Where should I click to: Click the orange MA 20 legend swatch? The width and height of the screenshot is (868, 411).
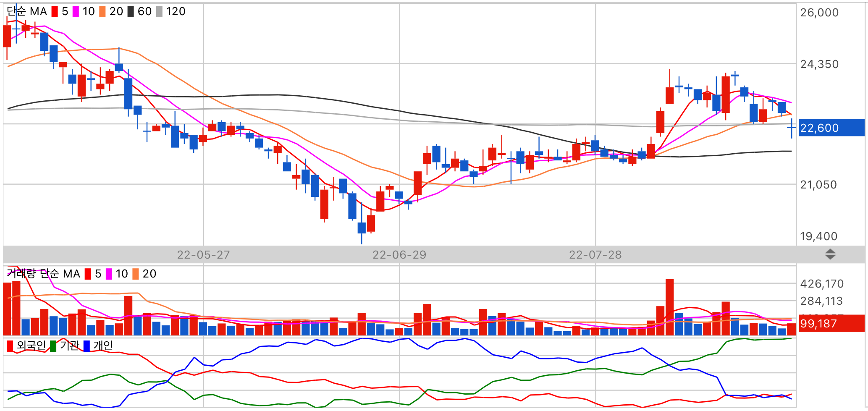coord(102,11)
